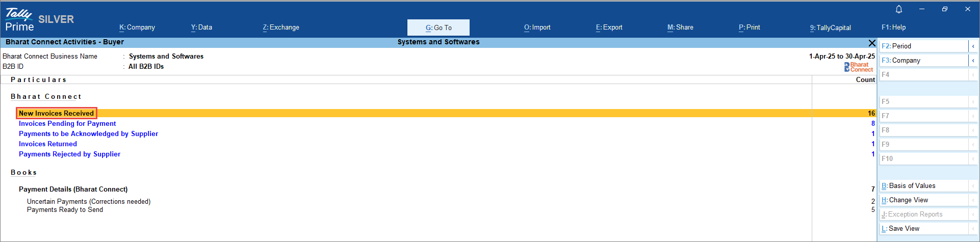Expand the Basis of Values arrow
The width and height of the screenshot is (980, 242).
pos(973,186)
